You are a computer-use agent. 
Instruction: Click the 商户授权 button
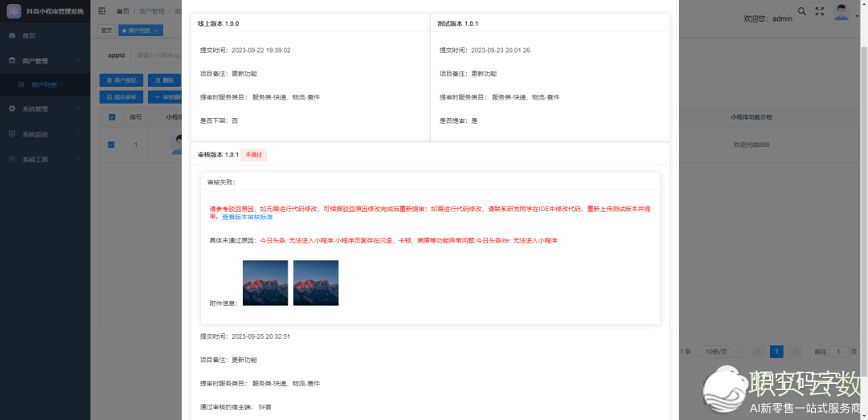[x=121, y=80]
